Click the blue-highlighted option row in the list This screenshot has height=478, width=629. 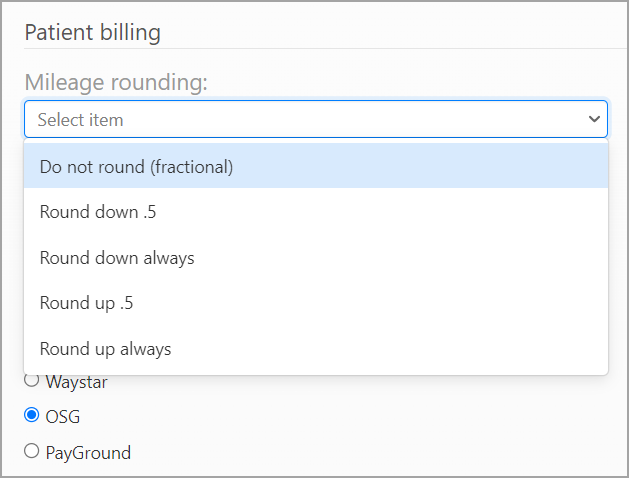tap(315, 167)
